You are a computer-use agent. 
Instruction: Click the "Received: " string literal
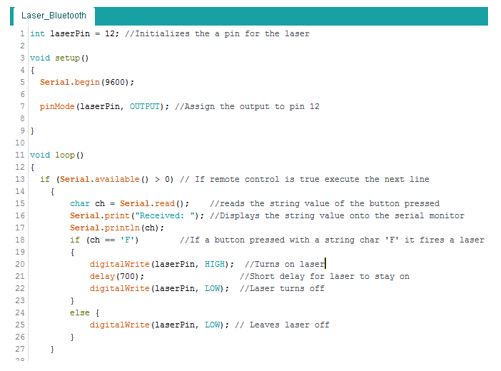pos(167,216)
